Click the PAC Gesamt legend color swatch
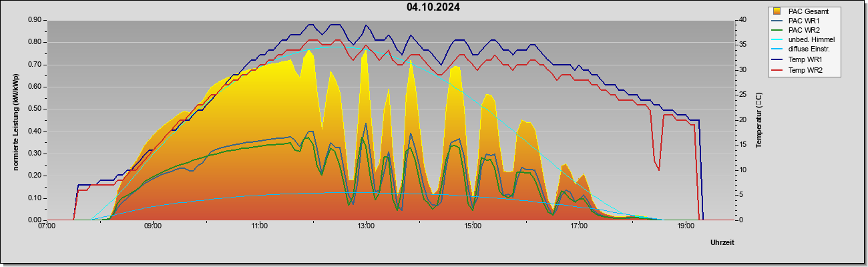This screenshot has height=267, width=868. pyautogui.click(x=777, y=11)
